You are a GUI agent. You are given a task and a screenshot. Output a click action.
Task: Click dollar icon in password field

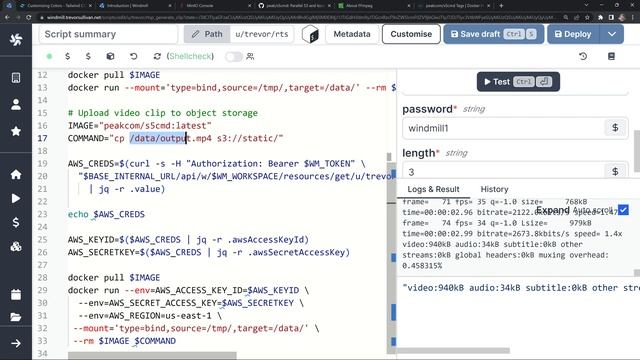[615, 128]
